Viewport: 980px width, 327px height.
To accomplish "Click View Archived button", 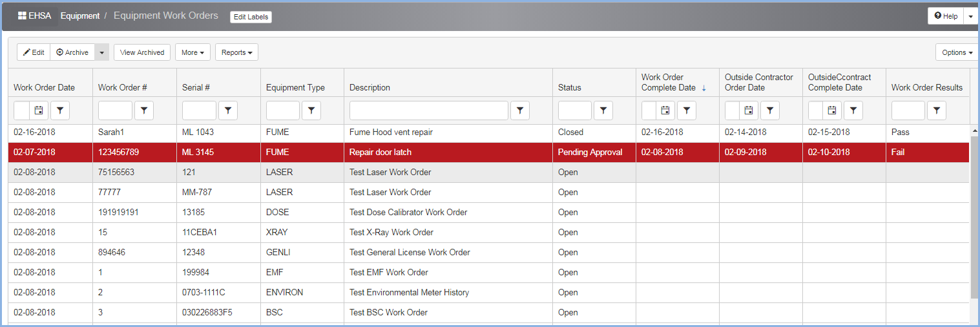I will 142,52.
